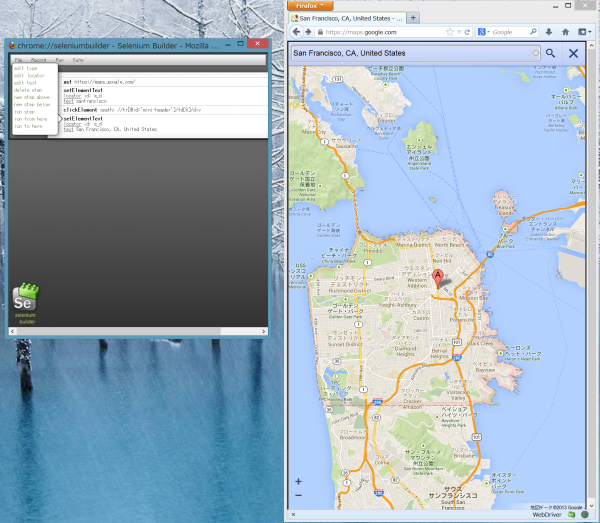Clear the Google Maps search box text
Image resolution: width=600 pixels, height=523 pixels.
pyautogui.click(x=536, y=53)
